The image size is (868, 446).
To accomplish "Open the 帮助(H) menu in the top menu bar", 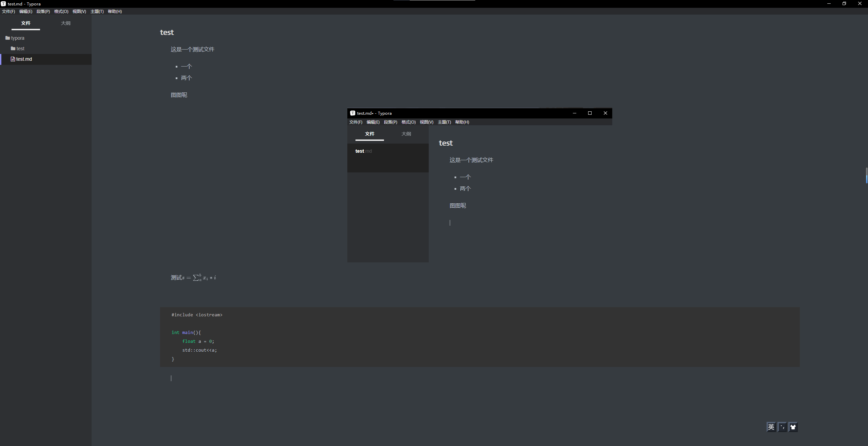I will coord(115,12).
